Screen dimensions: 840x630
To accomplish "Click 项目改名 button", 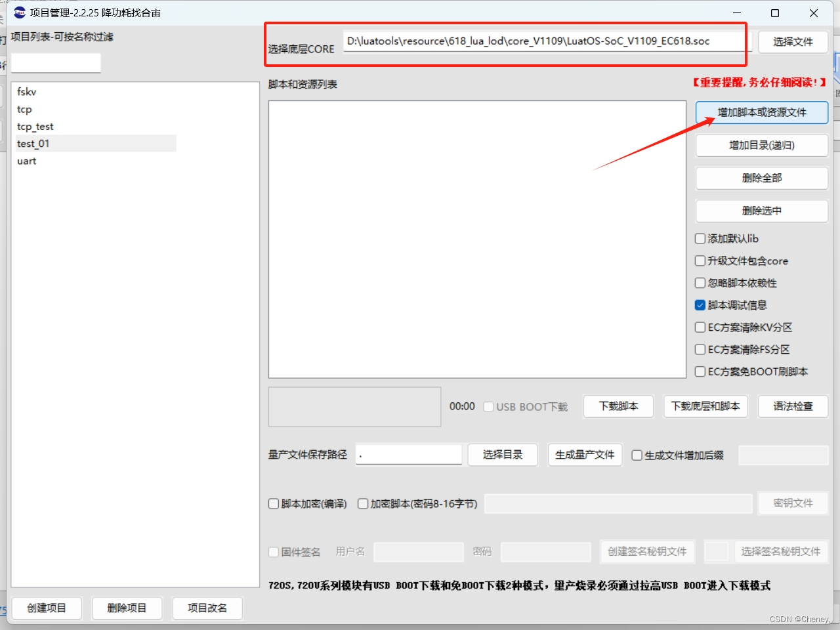I will click(x=207, y=608).
